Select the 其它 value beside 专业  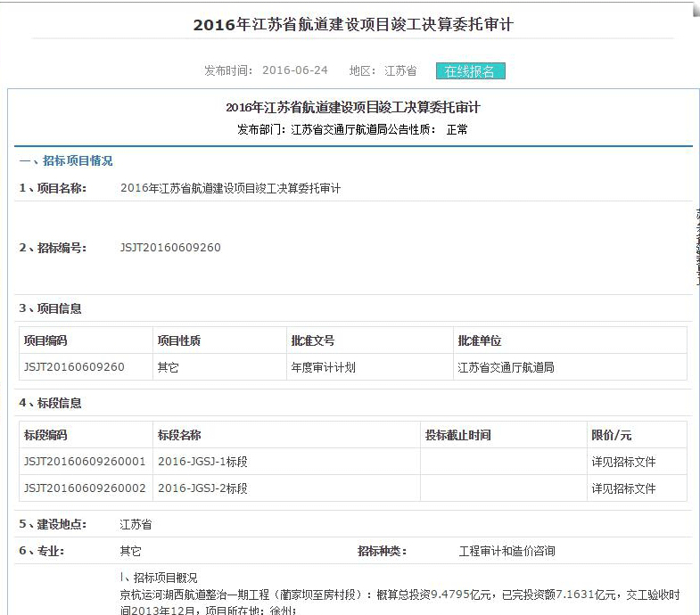click(130, 551)
